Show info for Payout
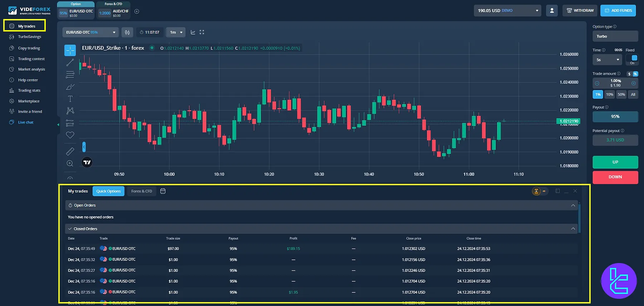This screenshot has width=644, height=306. tap(606, 107)
